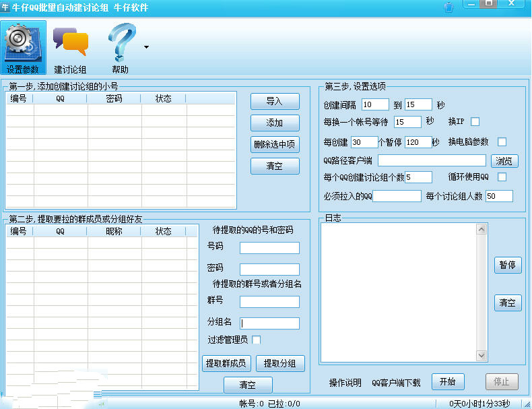Click 提取群成员 button

coord(226,363)
